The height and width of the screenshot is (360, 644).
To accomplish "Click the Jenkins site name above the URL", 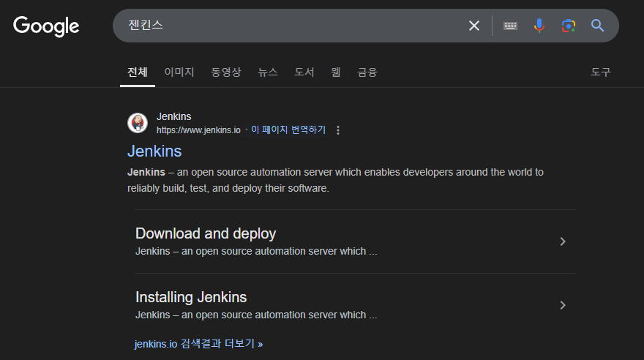I will pyautogui.click(x=173, y=116).
